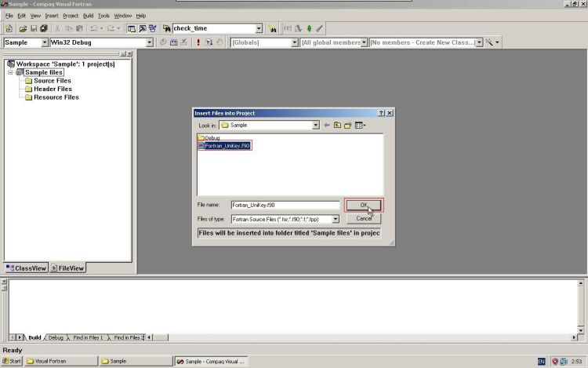The width and height of the screenshot is (588, 368).
Task: Click the Undo toolbar icon
Action: [x=94, y=28]
